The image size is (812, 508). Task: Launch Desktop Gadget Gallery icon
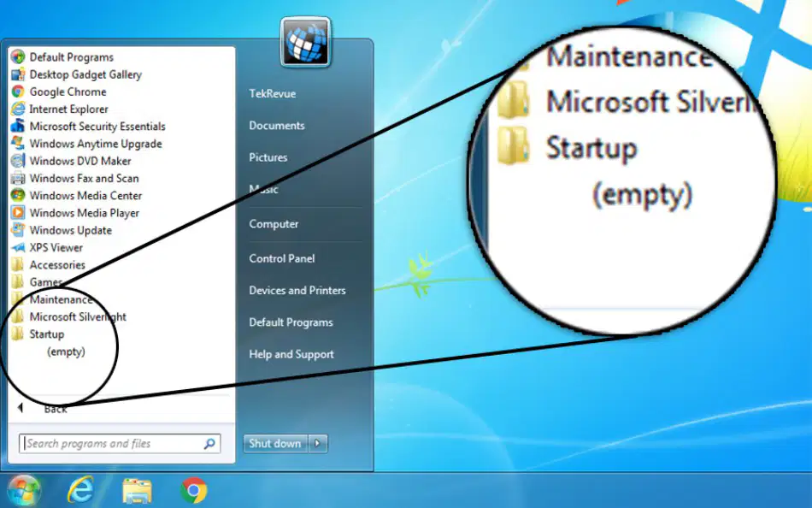[x=18, y=74]
